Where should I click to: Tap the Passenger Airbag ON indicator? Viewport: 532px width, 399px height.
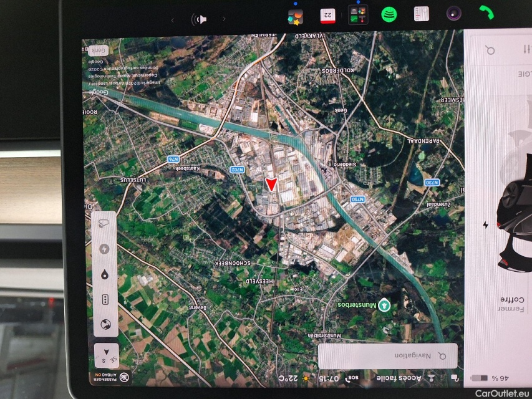(110, 377)
